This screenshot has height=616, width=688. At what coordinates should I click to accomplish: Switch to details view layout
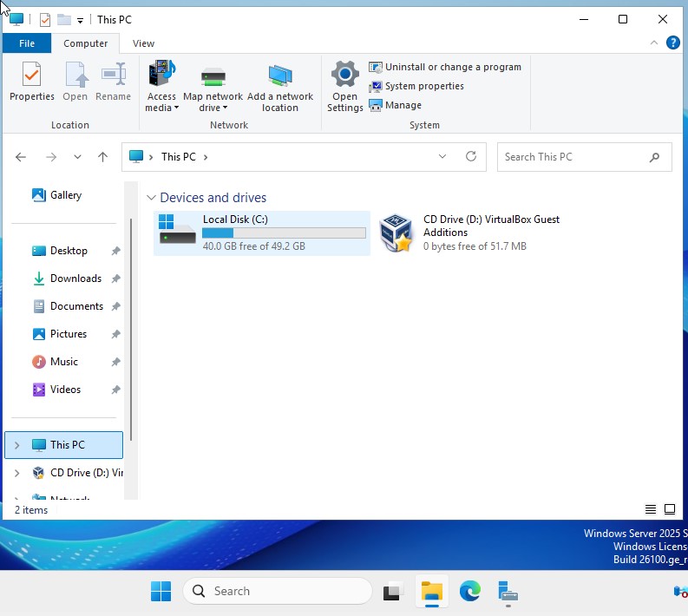tap(651, 509)
